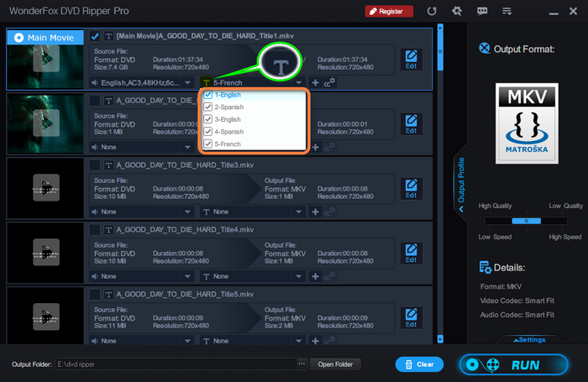Toggle 1-English subtitle checkbox
The width and height of the screenshot is (588, 382).
208,95
